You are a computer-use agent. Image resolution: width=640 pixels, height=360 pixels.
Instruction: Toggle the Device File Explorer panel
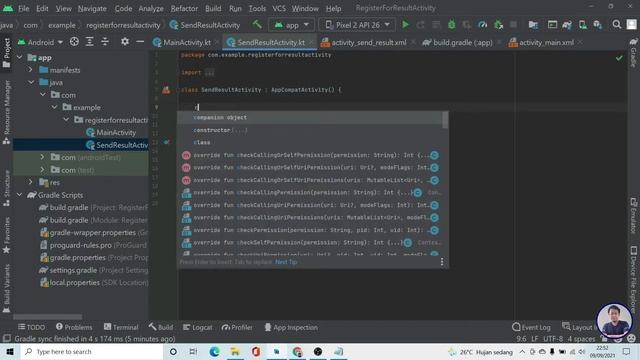633,280
